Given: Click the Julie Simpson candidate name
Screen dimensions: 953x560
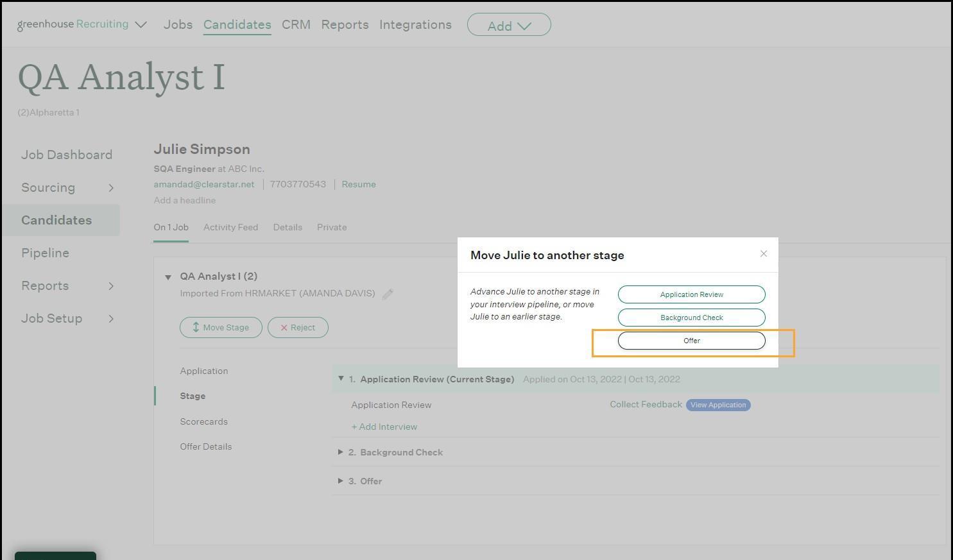Looking at the screenshot, I should (x=202, y=149).
